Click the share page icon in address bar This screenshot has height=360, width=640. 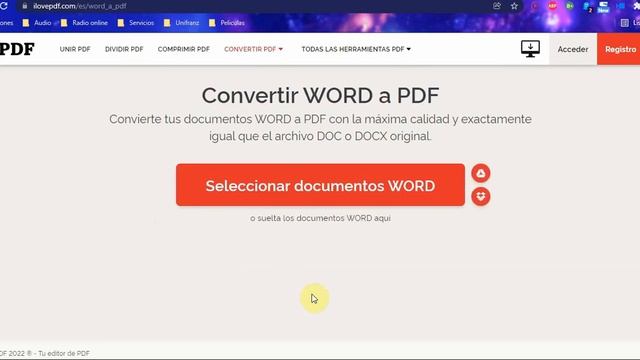pos(497,6)
